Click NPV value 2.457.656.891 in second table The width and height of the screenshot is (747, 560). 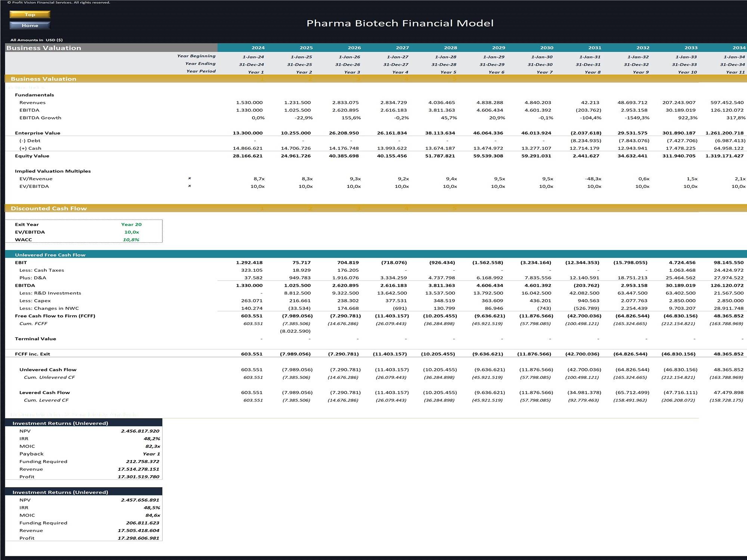pos(140,500)
